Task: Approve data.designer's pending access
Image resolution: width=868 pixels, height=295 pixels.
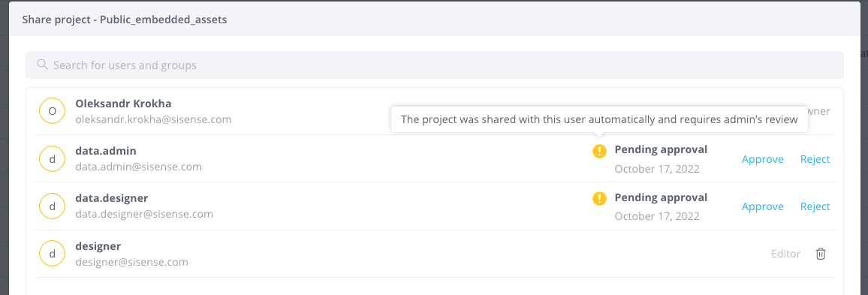Action: [762, 206]
